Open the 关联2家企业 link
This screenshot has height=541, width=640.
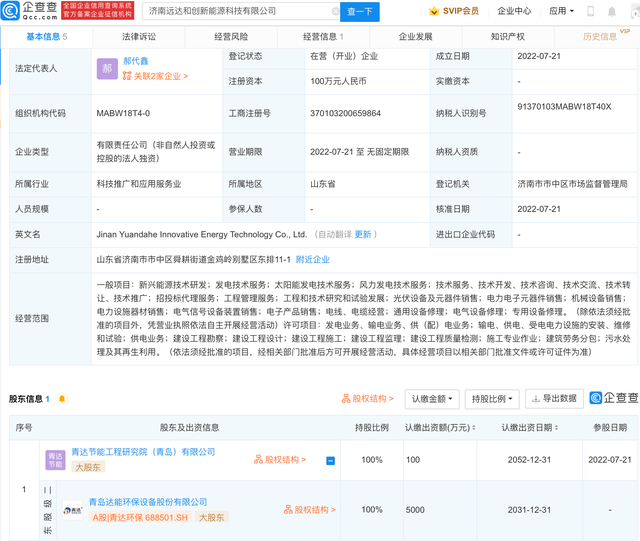coord(155,76)
